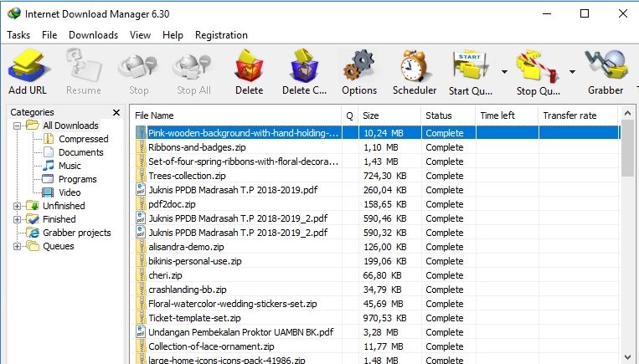Click the Add URL toolbar icon
The image size is (639, 364).
[x=28, y=66]
